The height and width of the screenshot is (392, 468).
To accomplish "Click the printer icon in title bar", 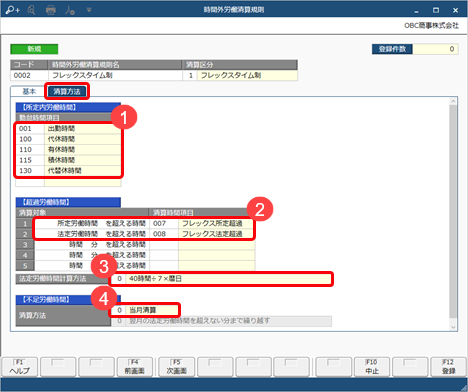I will (x=51, y=10).
